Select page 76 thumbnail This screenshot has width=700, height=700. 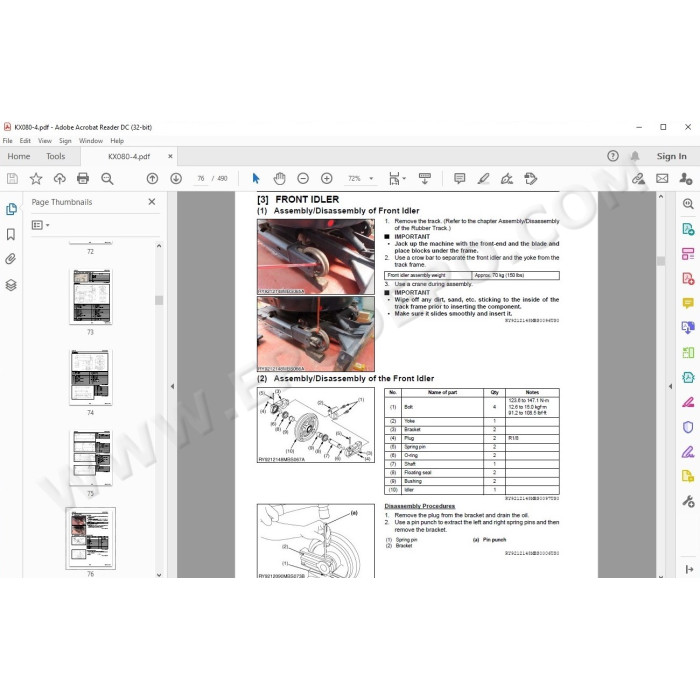pyautogui.click(x=91, y=538)
